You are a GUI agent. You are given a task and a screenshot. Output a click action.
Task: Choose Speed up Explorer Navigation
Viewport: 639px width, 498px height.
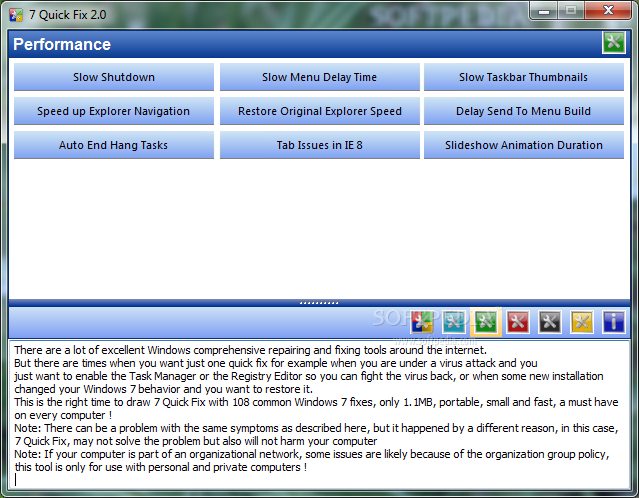click(114, 111)
